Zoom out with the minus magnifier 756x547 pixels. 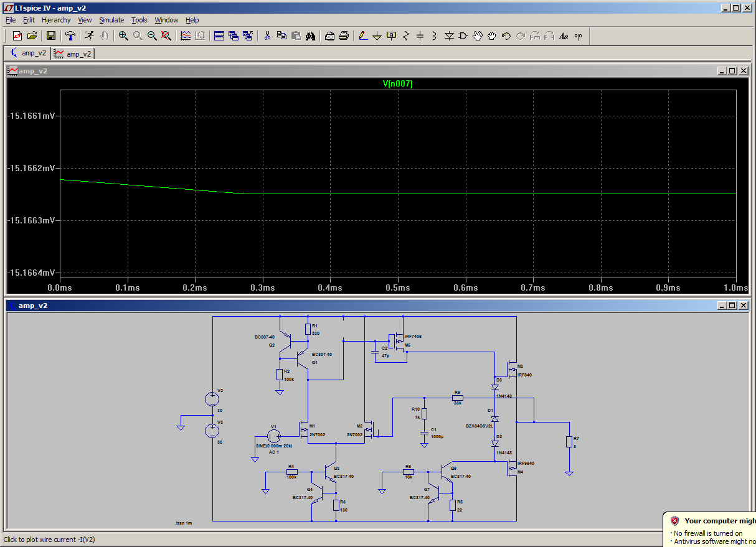152,36
